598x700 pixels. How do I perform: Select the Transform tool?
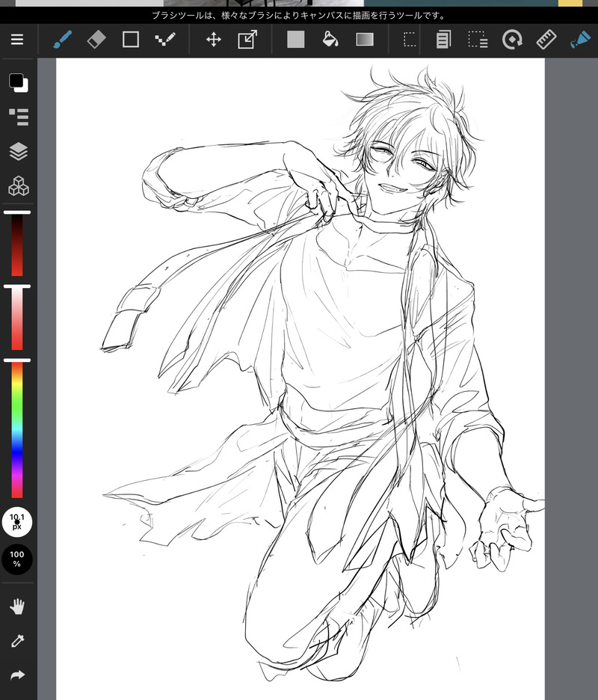tap(247, 40)
